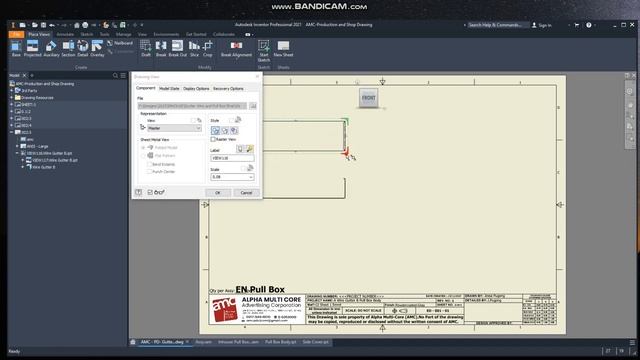Click Cancel in Drawing View dialog

[x=246, y=193]
